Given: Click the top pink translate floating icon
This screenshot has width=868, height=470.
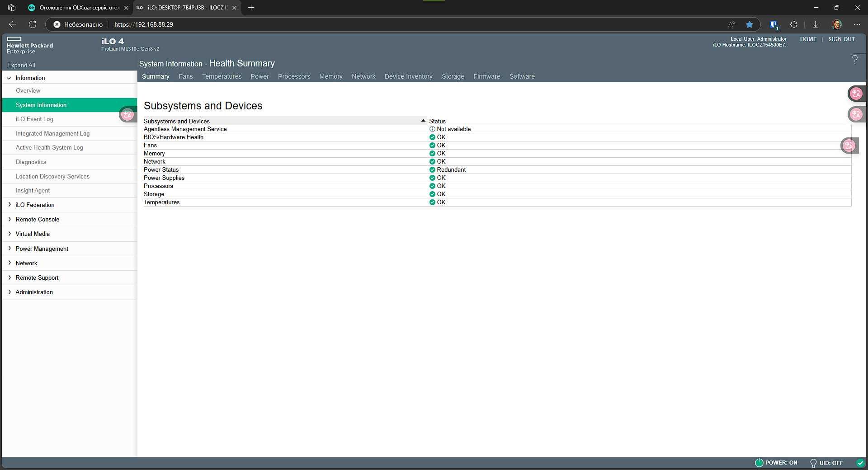Looking at the screenshot, I should click(x=856, y=94).
